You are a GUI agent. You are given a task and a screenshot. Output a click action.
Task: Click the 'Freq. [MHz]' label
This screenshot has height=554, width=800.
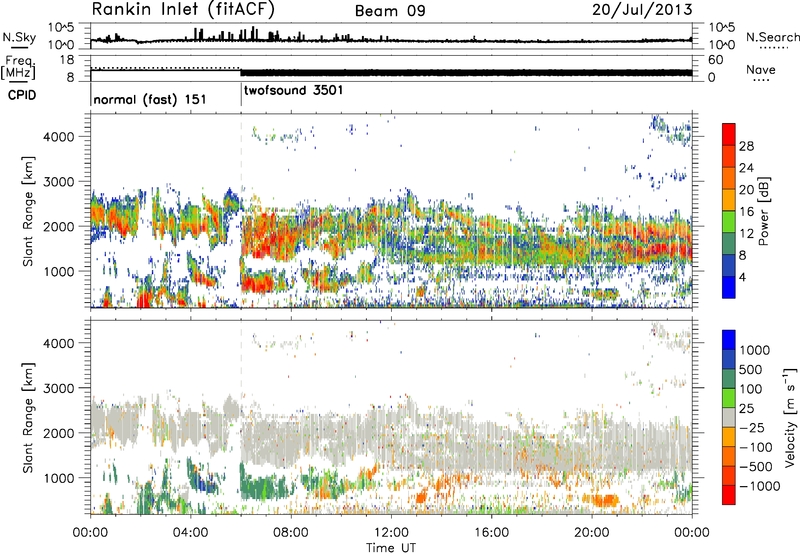pyautogui.click(x=18, y=68)
